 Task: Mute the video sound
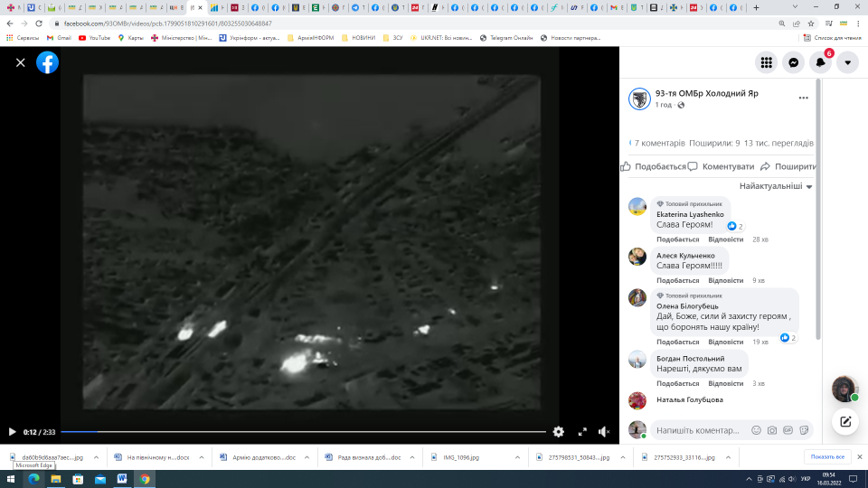[x=604, y=432]
